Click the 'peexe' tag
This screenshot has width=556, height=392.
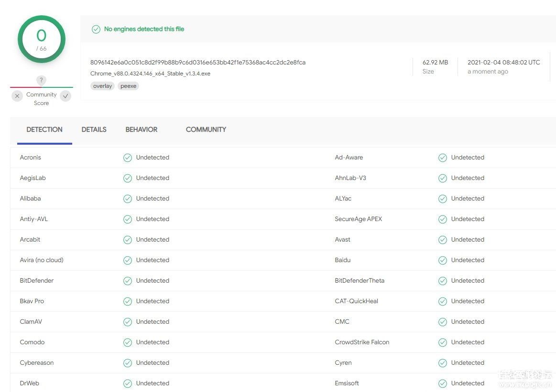[128, 86]
